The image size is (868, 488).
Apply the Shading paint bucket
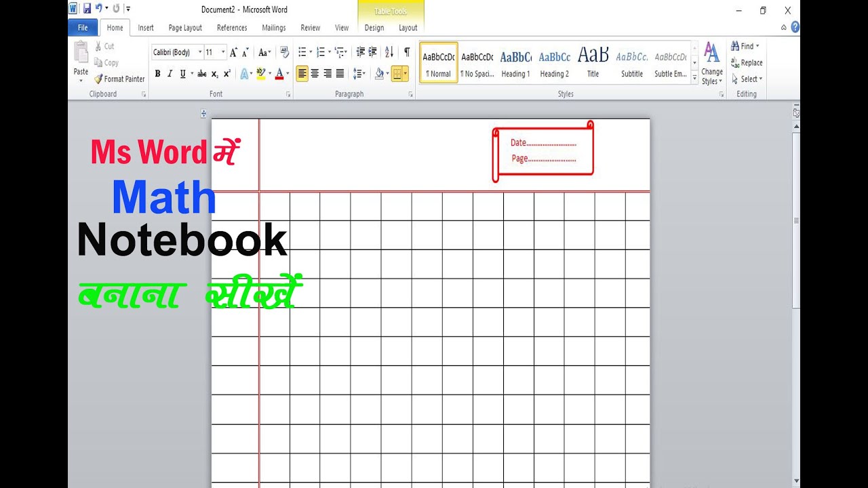click(x=379, y=74)
